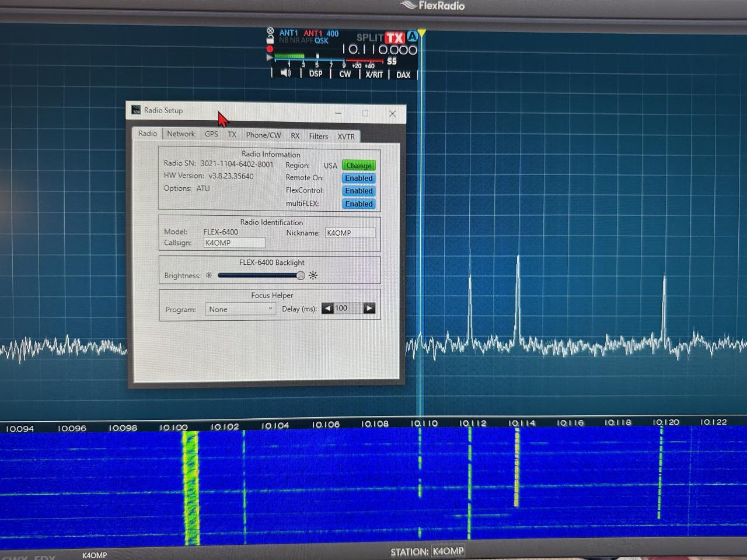Click the high brightness sun icon

click(x=313, y=275)
